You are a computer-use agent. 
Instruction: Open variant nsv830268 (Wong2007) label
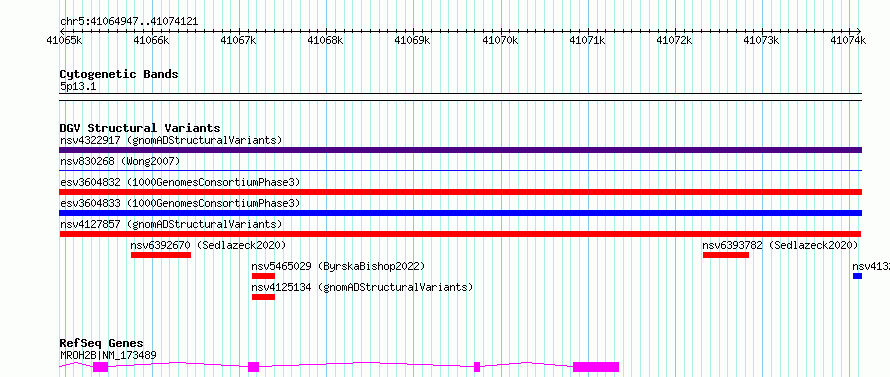120,161
